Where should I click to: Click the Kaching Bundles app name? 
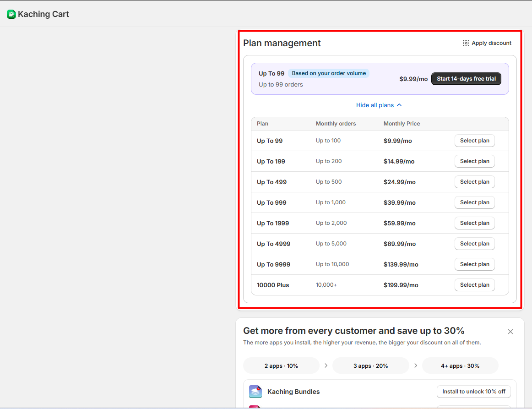(293, 392)
